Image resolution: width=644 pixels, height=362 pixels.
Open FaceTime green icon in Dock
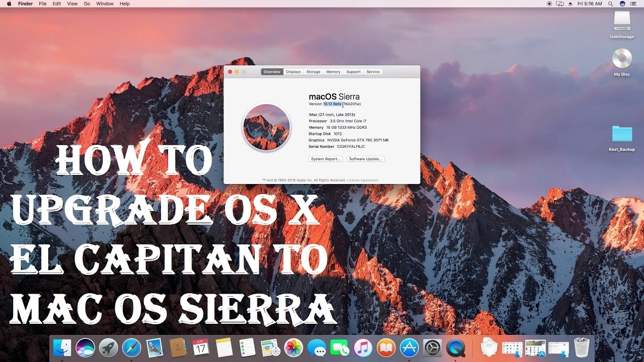340,347
